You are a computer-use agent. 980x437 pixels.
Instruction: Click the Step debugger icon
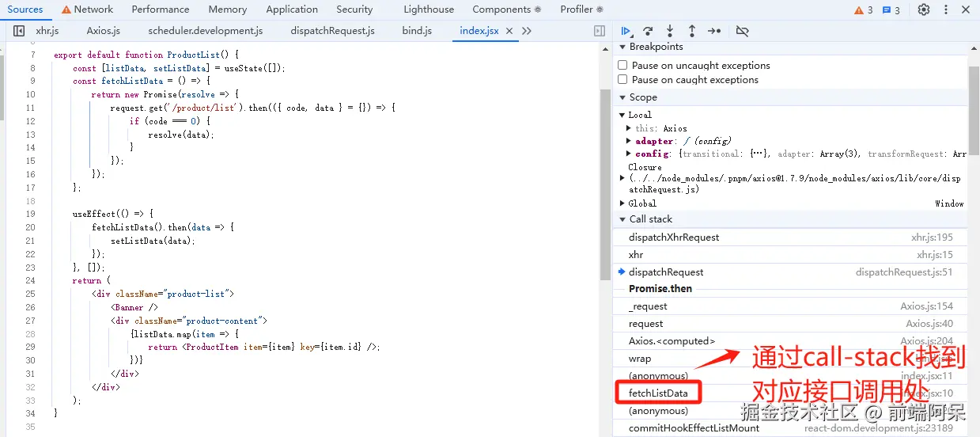[714, 31]
